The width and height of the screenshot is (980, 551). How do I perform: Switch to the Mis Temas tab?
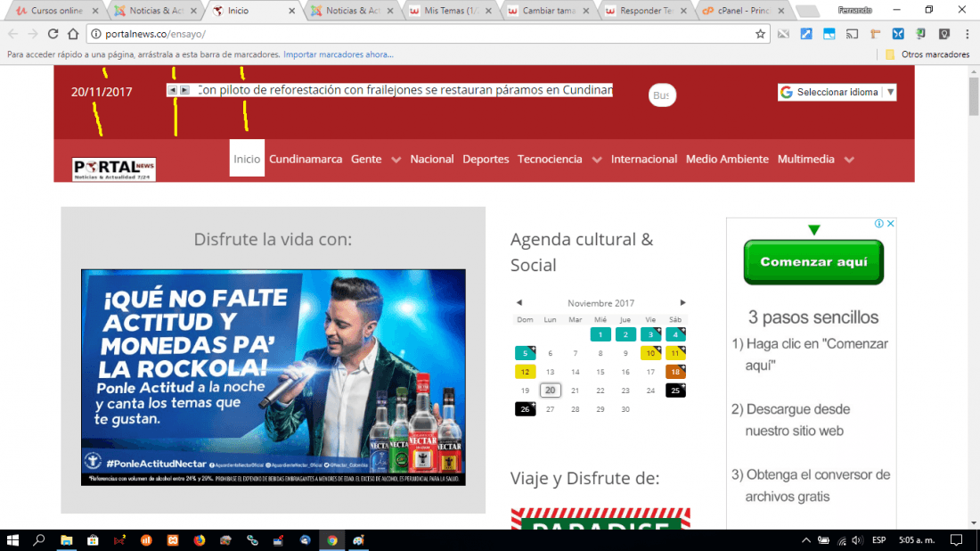coord(450,11)
